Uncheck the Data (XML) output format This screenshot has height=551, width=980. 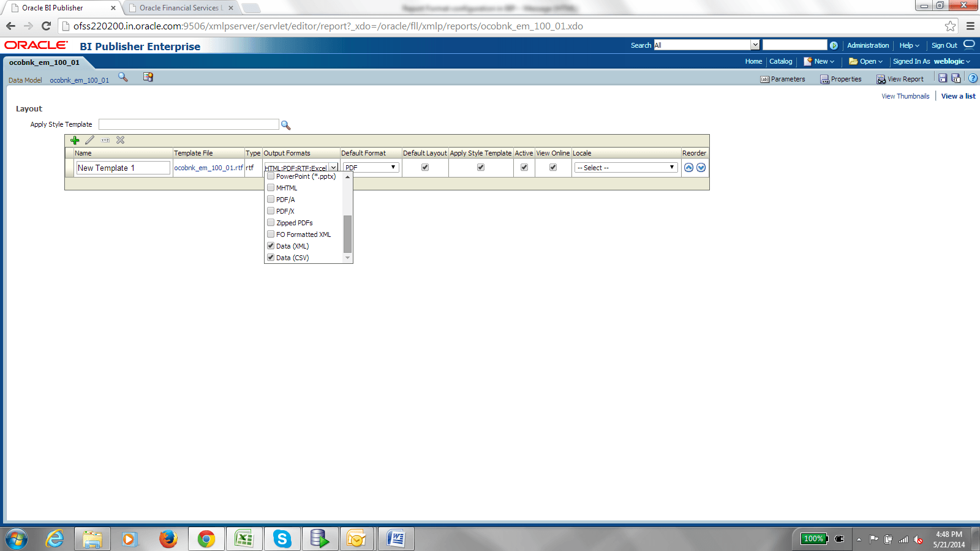pyautogui.click(x=271, y=246)
